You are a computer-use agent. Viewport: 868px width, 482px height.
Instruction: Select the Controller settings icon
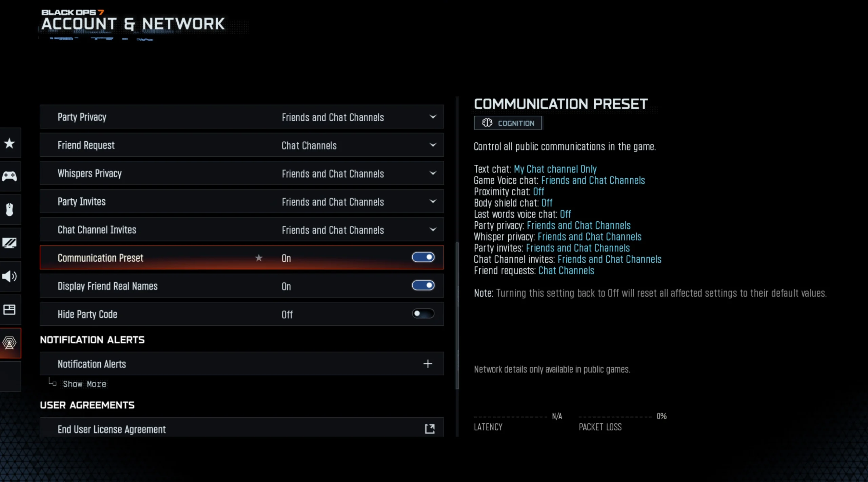(x=10, y=176)
